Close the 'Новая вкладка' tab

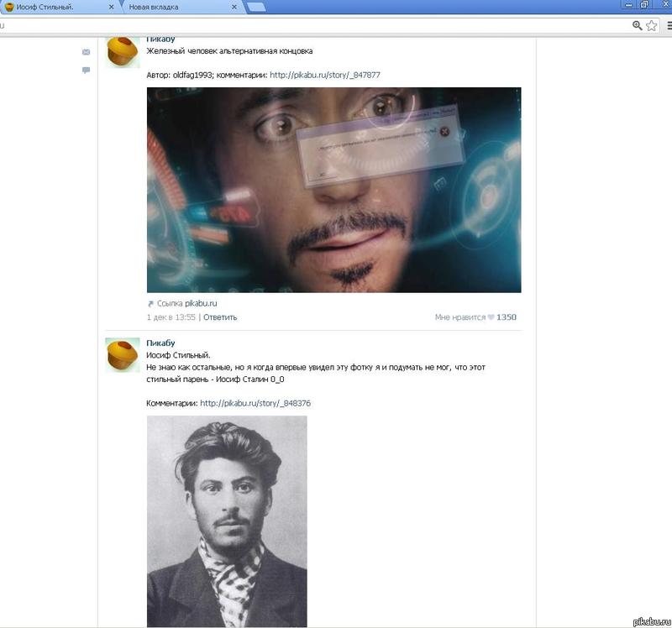point(236,7)
